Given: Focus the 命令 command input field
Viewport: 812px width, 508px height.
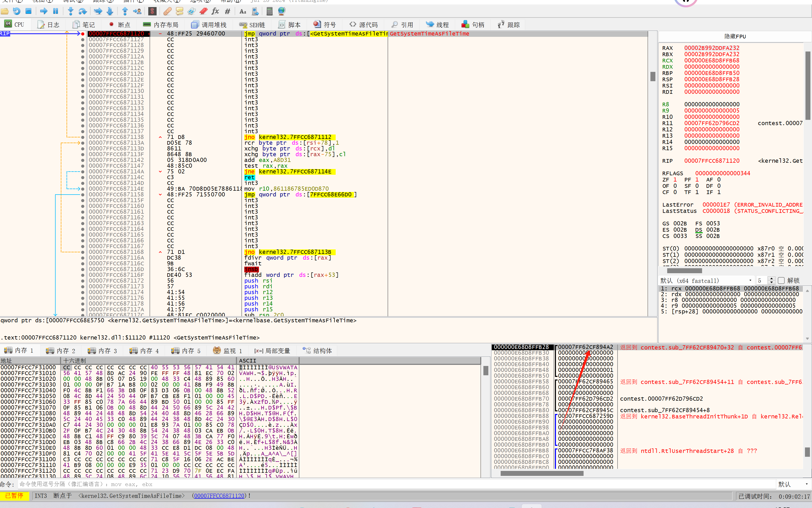Looking at the screenshot, I should [x=397, y=484].
